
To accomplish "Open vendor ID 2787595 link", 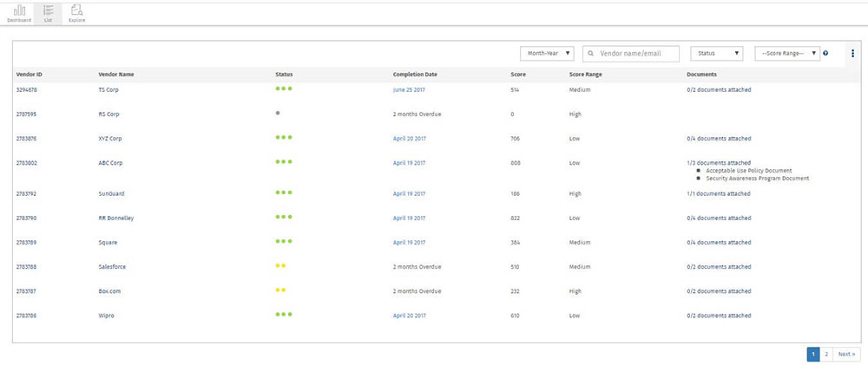I will 27,114.
